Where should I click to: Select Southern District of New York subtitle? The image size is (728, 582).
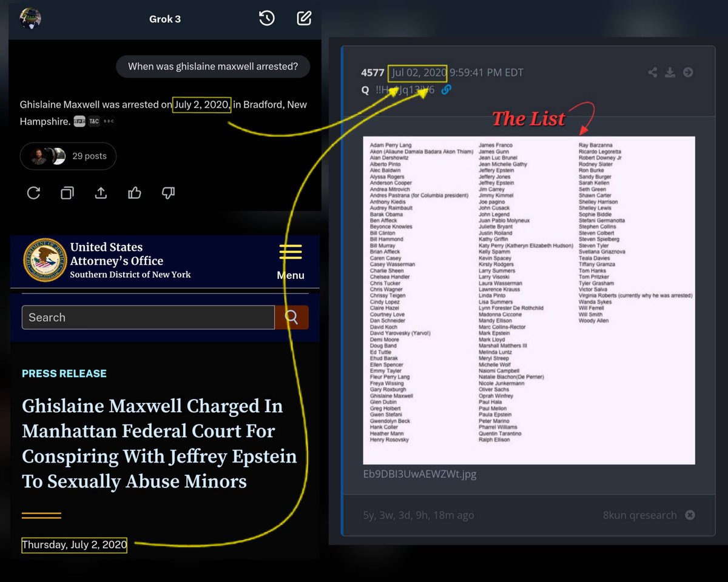pyautogui.click(x=130, y=275)
